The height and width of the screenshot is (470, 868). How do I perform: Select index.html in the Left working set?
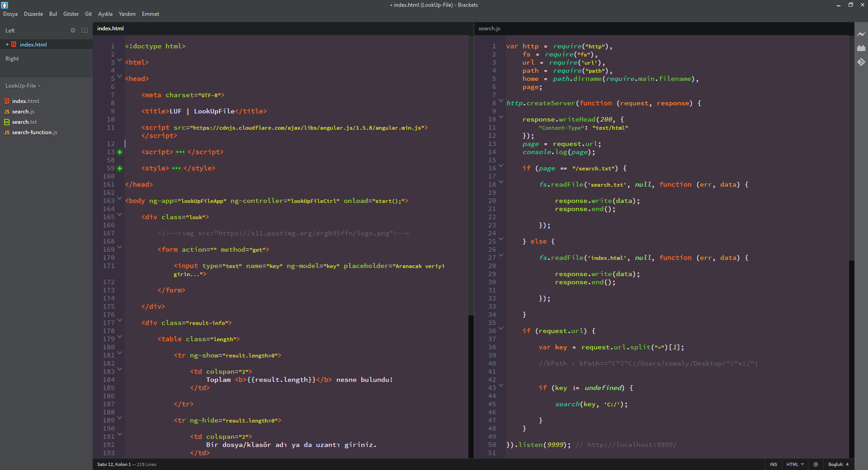click(46, 44)
